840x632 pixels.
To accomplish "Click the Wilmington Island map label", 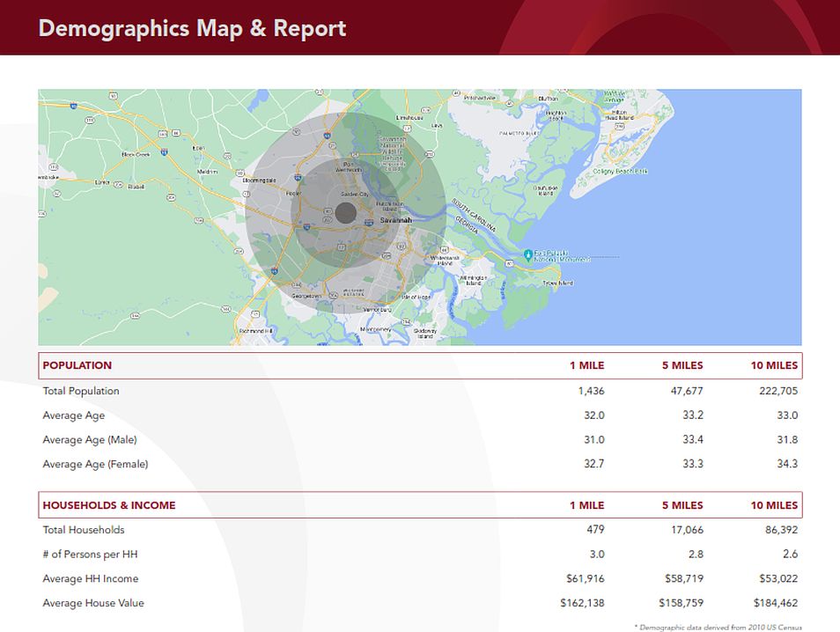I will point(474,280).
